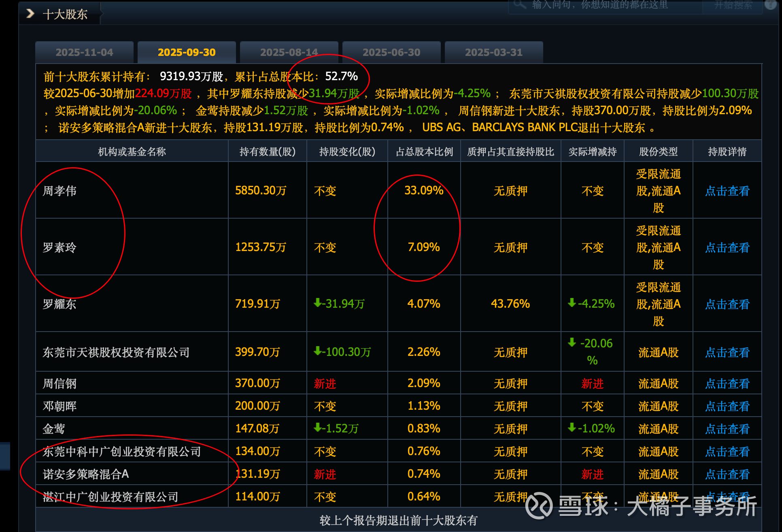
Task: Open 点击查看 link for 罗素玲
Action: [x=727, y=247]
